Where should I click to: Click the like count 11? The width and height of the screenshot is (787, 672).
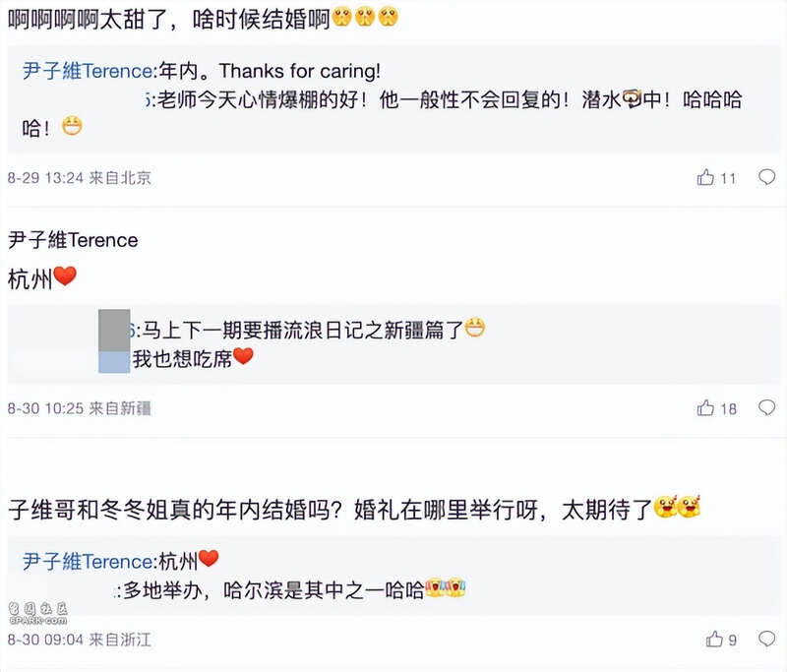(x=728, y=178)
